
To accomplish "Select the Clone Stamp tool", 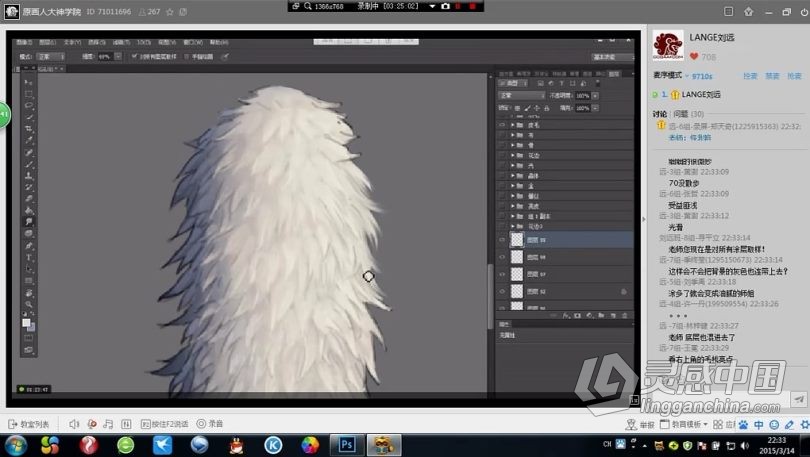I will click(28, 176).
